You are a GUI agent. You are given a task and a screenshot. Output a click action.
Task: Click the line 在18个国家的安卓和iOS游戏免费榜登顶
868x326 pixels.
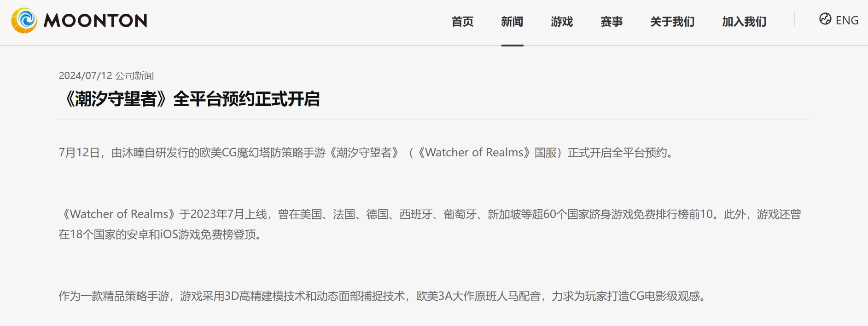coord(161,234)
